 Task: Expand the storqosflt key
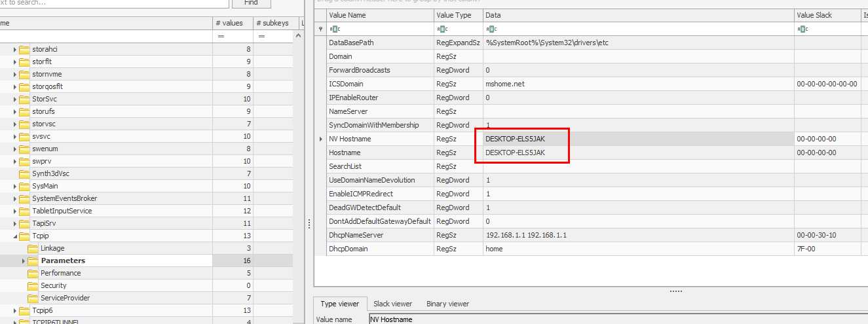[x=15, y=87]
